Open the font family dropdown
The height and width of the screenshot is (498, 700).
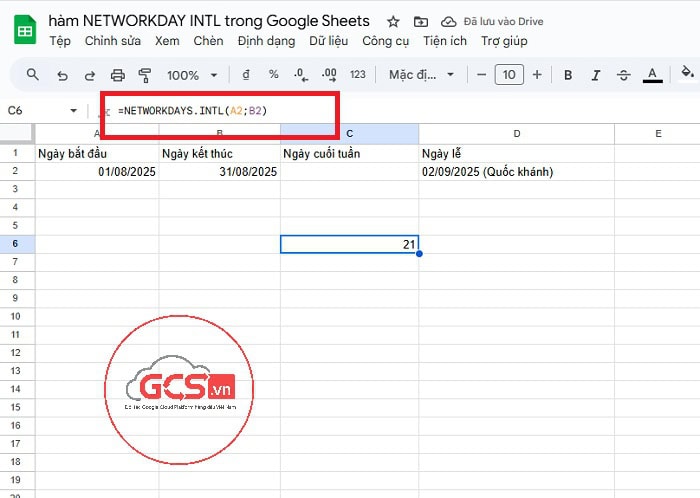tap(421, 75)
